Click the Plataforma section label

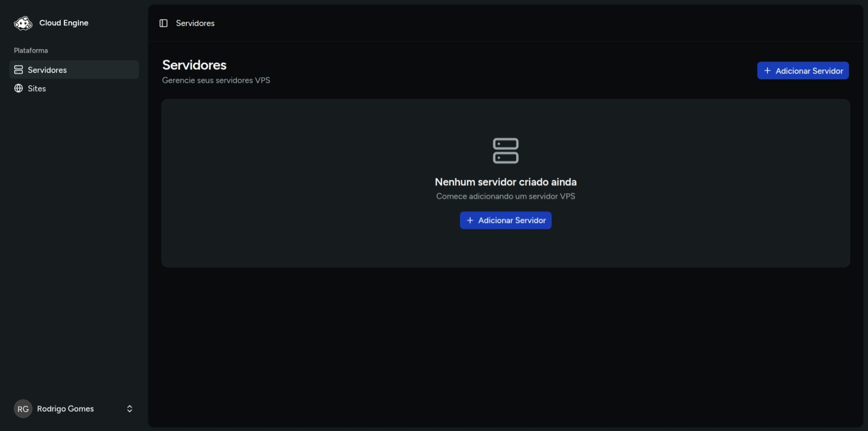[x=31, y=51]
